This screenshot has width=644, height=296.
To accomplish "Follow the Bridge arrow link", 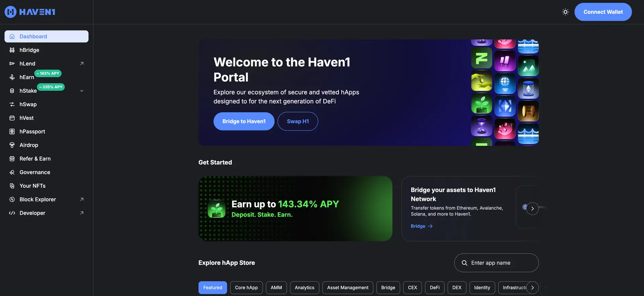I will [422, 226].
